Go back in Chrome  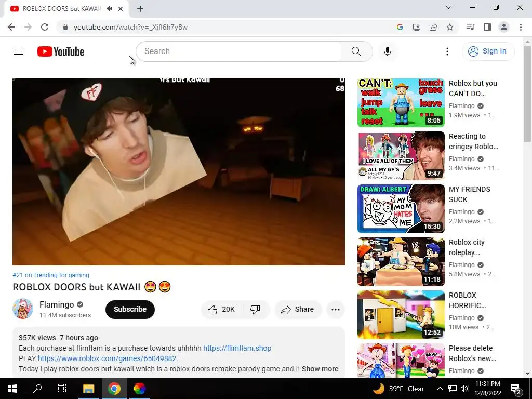11,27
